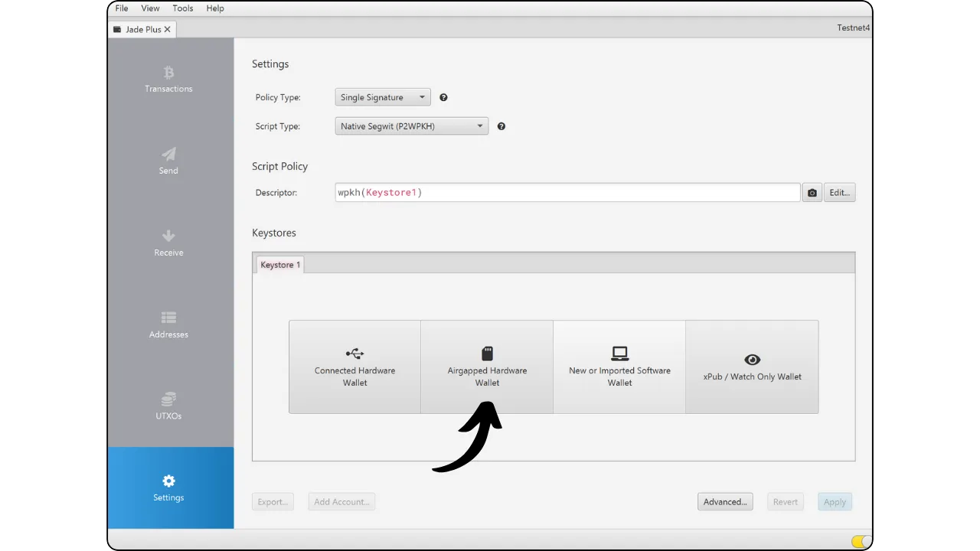
Task: Go to the Send panel
Action: 168,161
